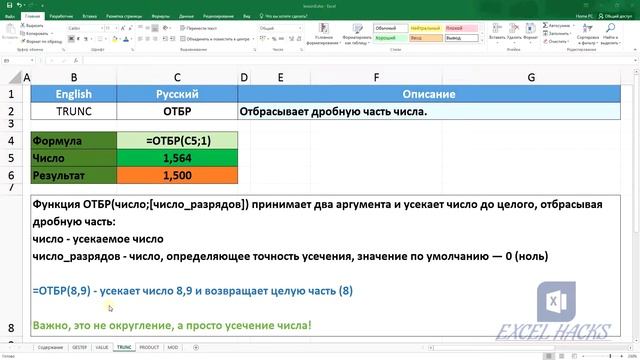Apply the Плохой cell style
This screenshot has width=640, height=360.
click(461, 28)
